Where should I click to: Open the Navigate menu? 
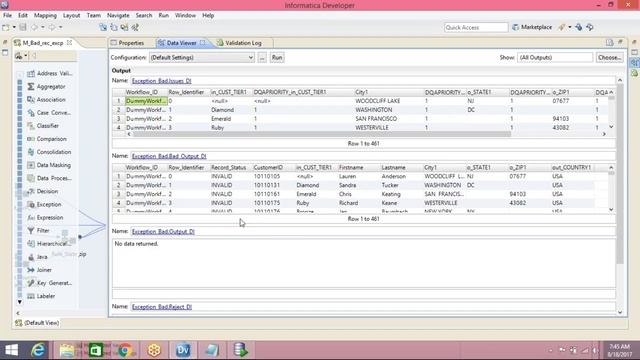coord(118,15)
